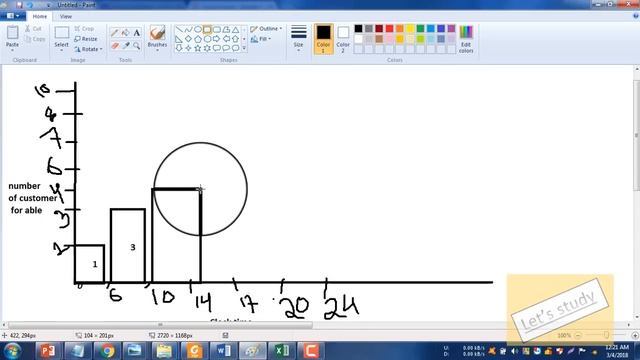
Task: Open PowerPoint from the taskbar
Action: pos(48,351)
